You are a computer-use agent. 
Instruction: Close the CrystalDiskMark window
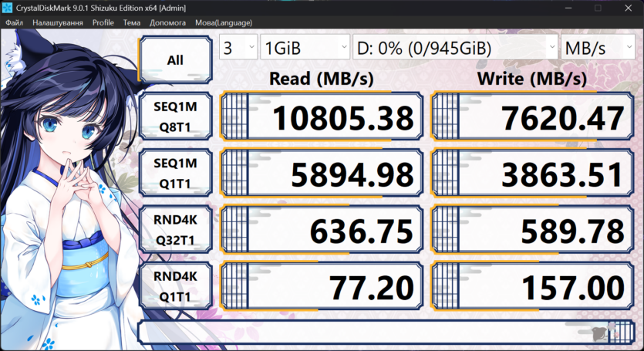(628, 8)
